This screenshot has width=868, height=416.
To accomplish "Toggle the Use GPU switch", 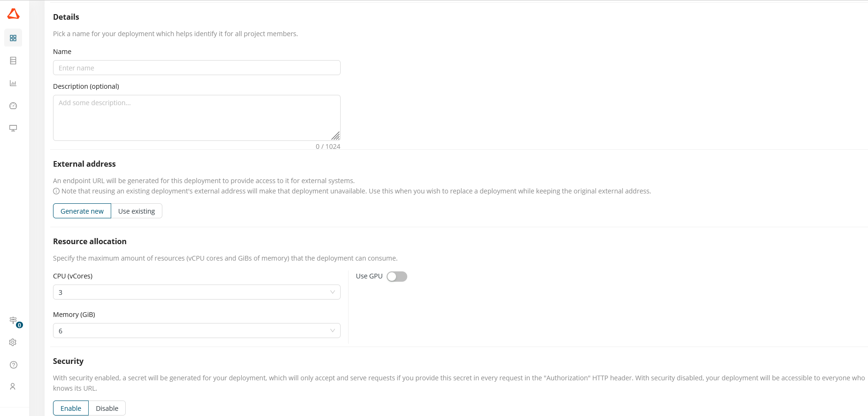I will point(397,277).
